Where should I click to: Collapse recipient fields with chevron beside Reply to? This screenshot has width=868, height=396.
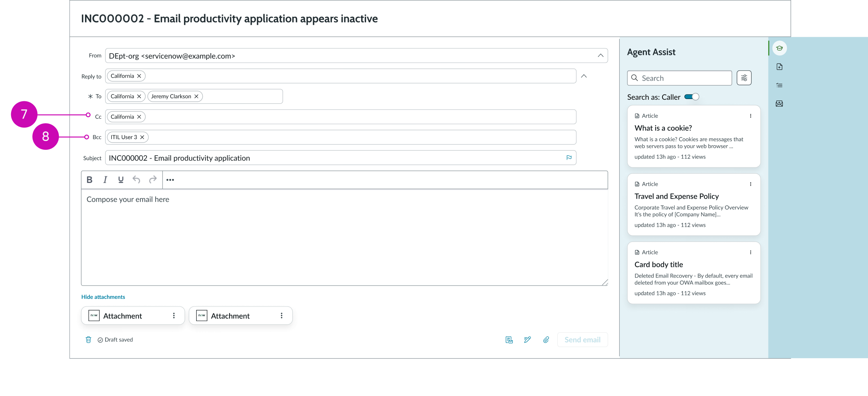point(584,76)
